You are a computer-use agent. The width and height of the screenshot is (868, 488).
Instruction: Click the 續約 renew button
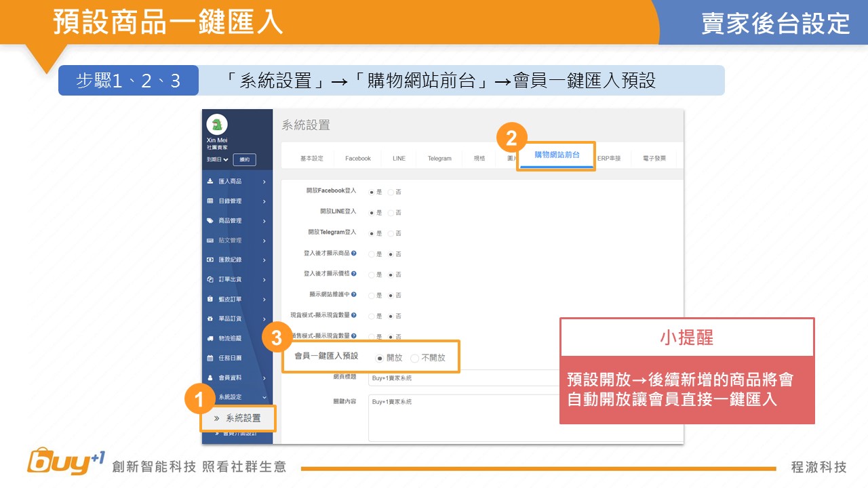(244, 160)
